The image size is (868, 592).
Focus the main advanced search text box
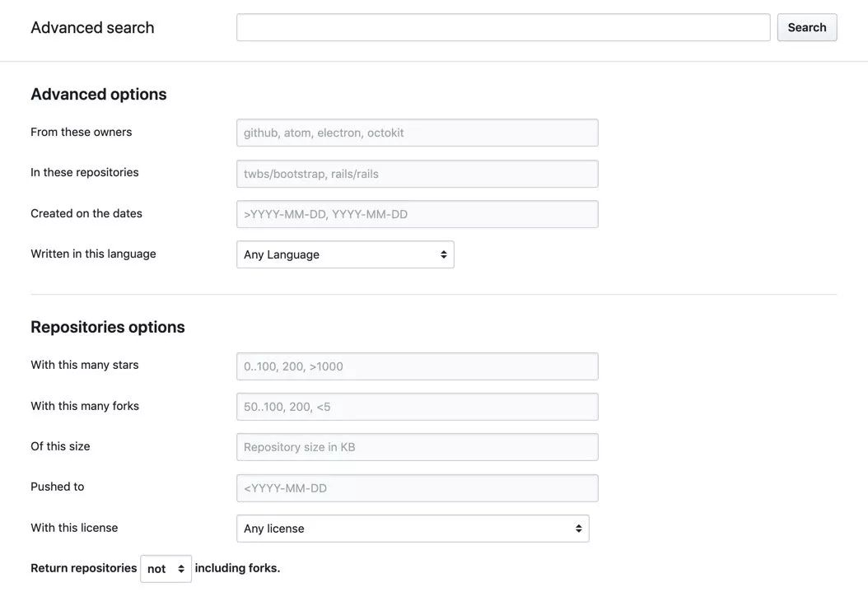pos(503,27)
